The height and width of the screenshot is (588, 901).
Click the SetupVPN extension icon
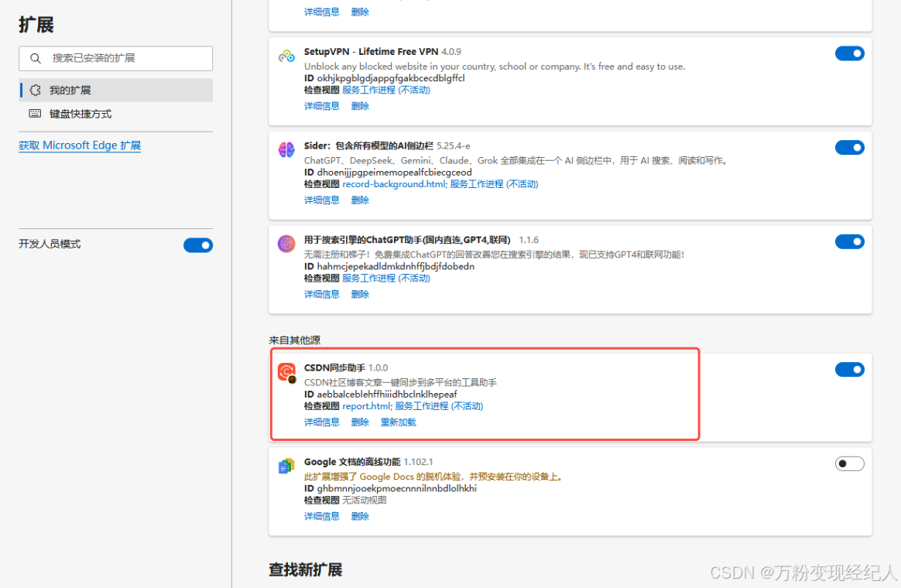click(286, 56)
